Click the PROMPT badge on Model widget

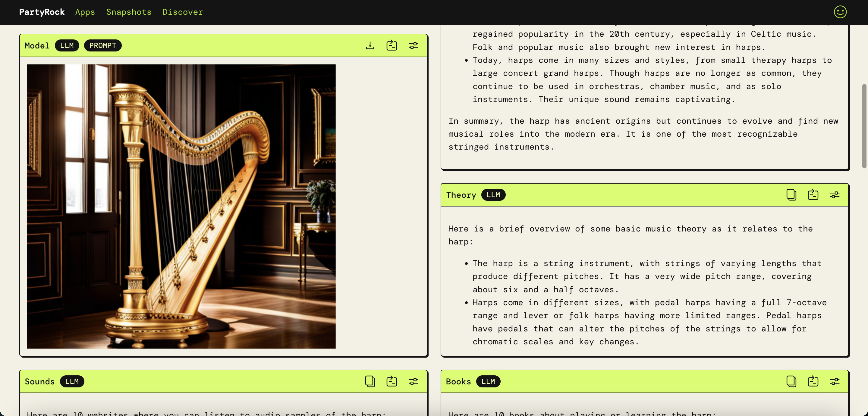[x=102, y=45]
